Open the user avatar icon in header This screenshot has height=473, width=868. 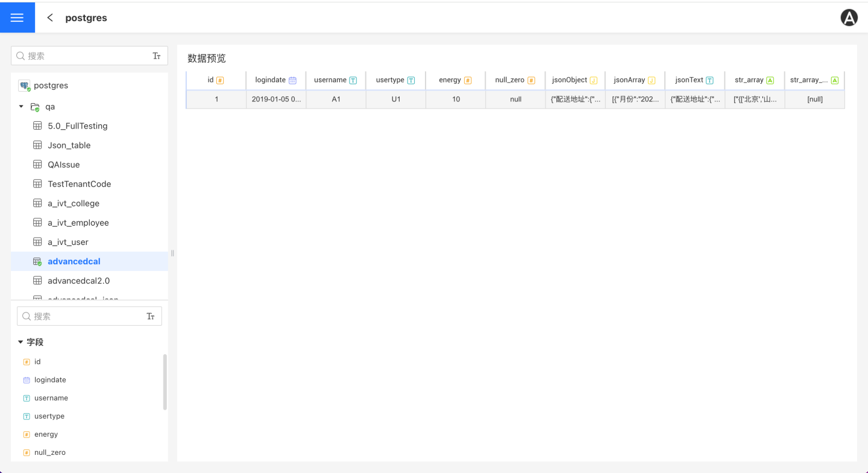[849, 18]
